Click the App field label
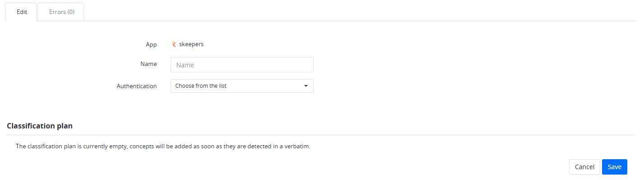The height and width of the screenshot is (180, 644). [151, 44]
